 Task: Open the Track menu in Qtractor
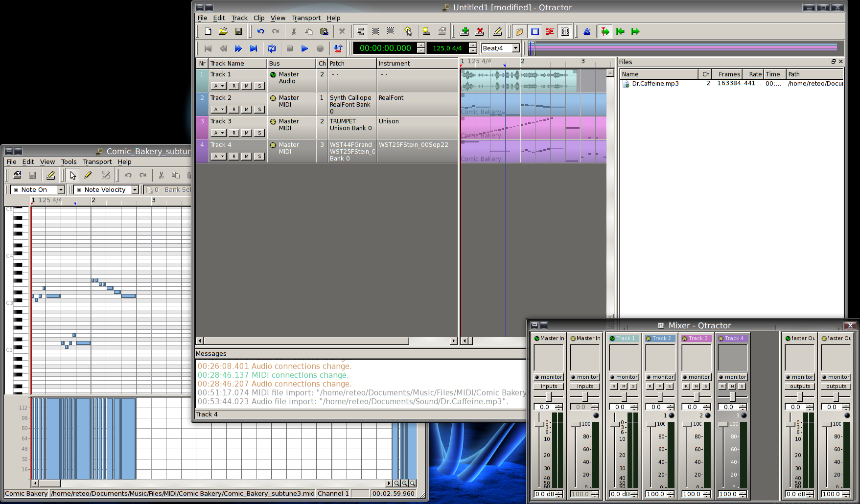coord(239,18)
